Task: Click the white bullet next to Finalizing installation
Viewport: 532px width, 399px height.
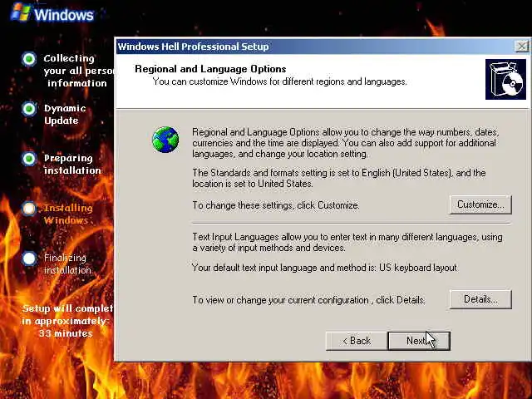Action: point(29,259)
